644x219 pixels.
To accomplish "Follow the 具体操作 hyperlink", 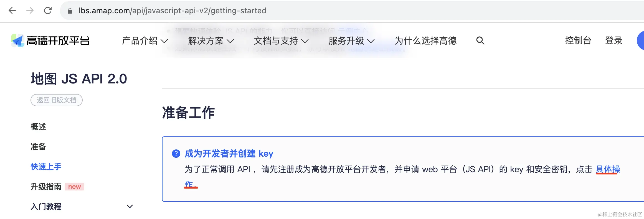I will 608,169.
